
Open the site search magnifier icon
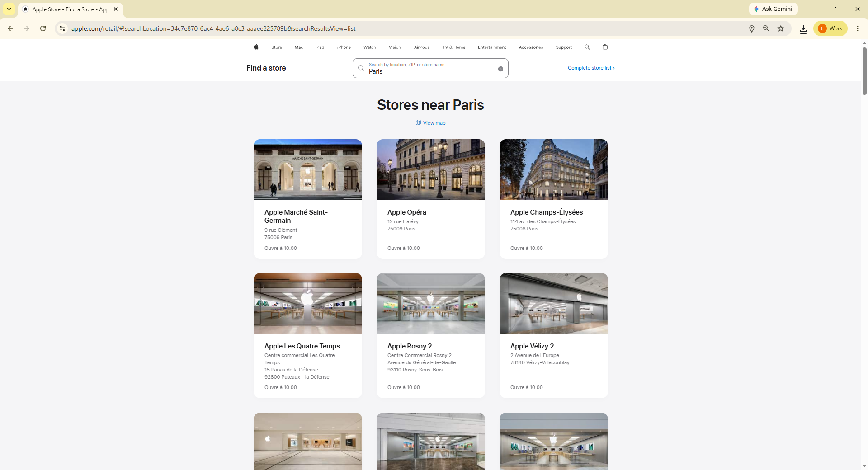tap(587, 47)
